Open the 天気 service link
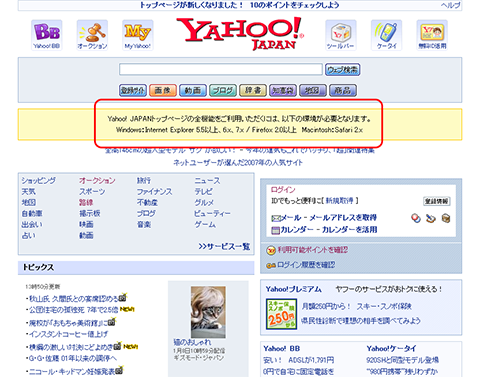The height and width of the screenshot is (377, 480). (28, 192)
